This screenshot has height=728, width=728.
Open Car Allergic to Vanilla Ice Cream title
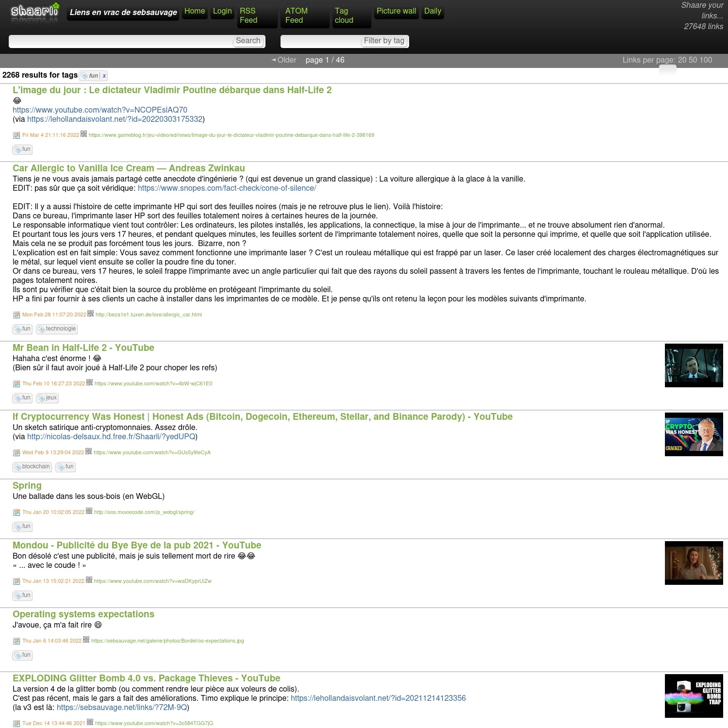pos(129,168)
